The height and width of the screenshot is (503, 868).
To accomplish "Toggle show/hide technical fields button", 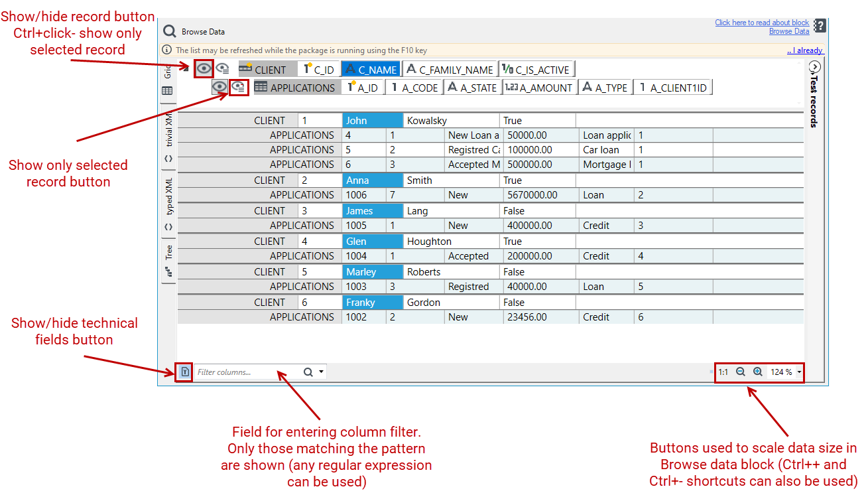I will pyautogui.click(x=185, y=372).
